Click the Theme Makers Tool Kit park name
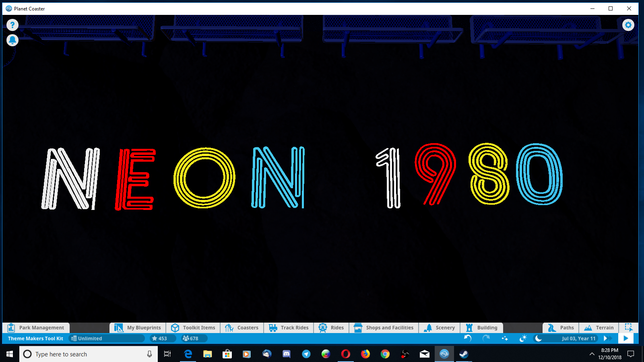The width and height of the screenshot is (644, 362). (35, 339)
